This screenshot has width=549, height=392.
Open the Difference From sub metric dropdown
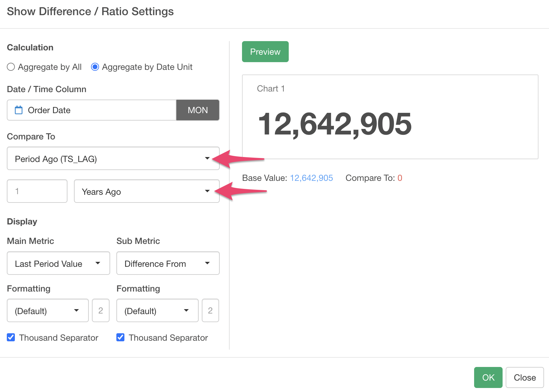[168, 263]
